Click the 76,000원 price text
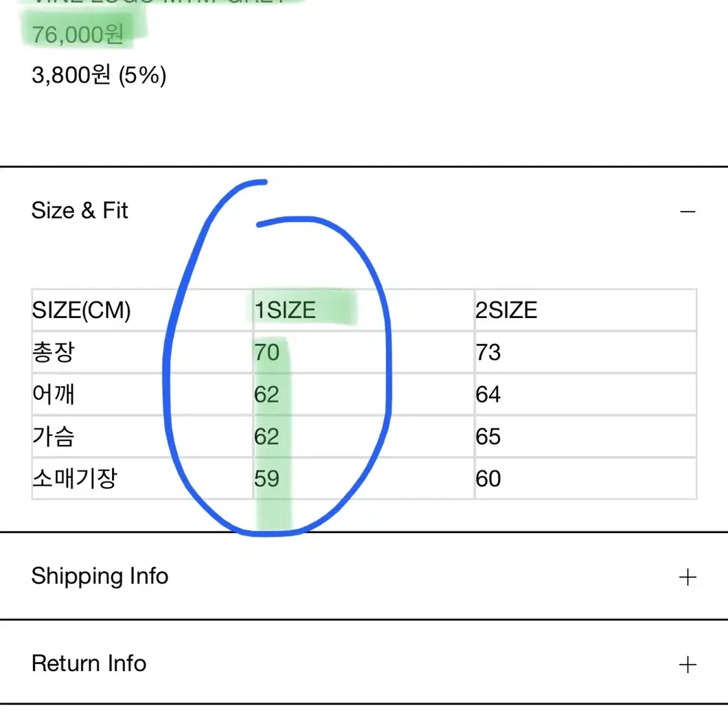This screenshot has width=728, height=728. [78, 34]
